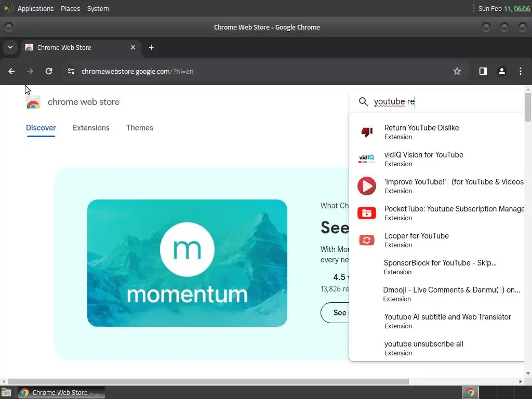Click the Chrome workspace icon in bottom panel
Screen dimensions: 532x399
470,393
